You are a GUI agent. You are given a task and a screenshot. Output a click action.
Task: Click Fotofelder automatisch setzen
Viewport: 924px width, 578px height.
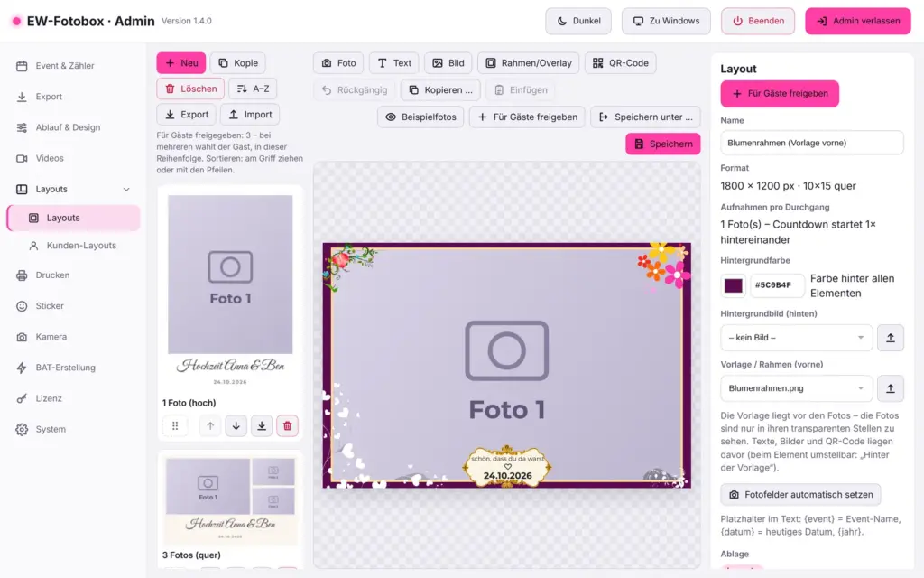(801, 495)
